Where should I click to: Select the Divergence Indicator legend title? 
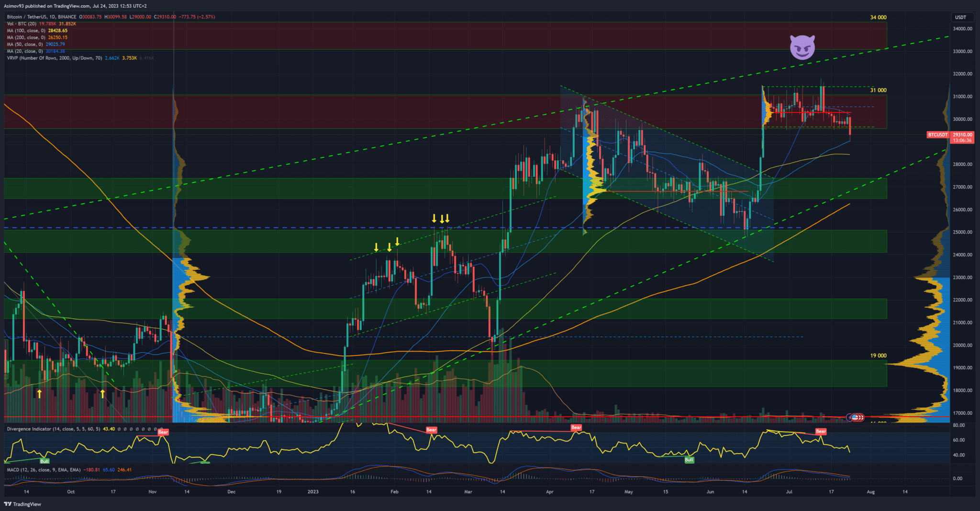point(53,429)
